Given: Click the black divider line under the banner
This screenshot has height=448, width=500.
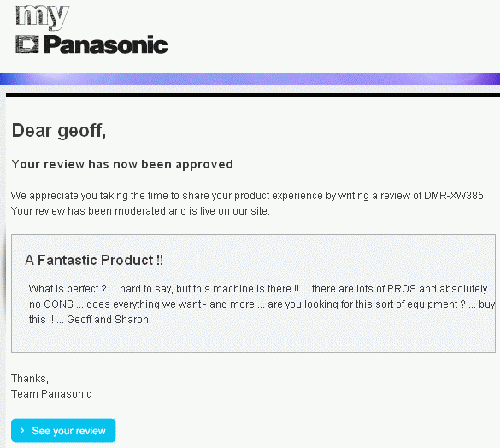Looking at the screenshot, I should click(x=253, y=95).
